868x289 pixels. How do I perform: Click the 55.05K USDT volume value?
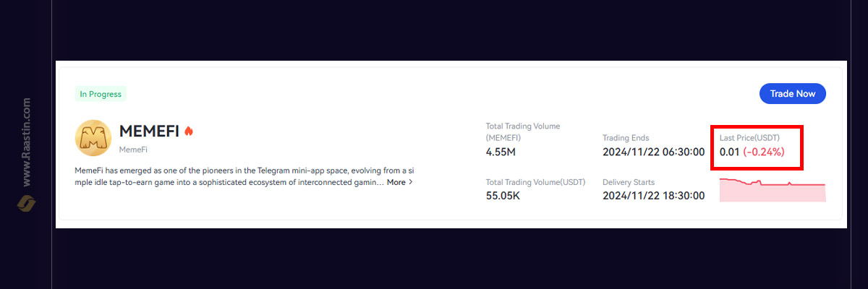tap(503, 196)
